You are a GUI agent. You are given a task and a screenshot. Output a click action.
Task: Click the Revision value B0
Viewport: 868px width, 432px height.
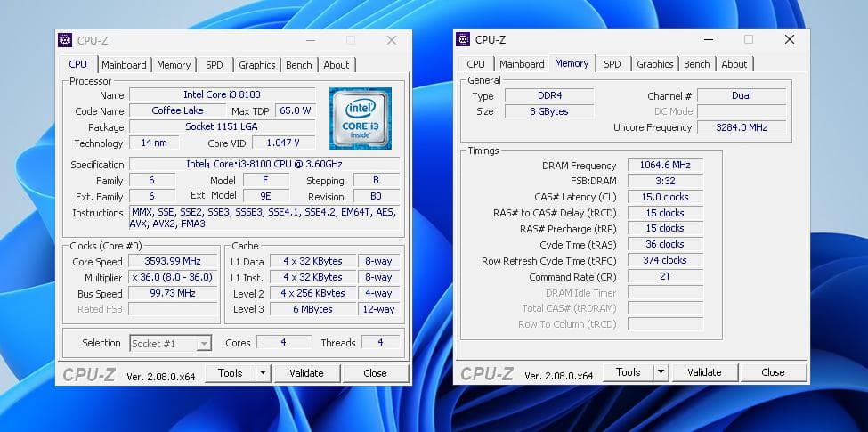click(376, 196)
